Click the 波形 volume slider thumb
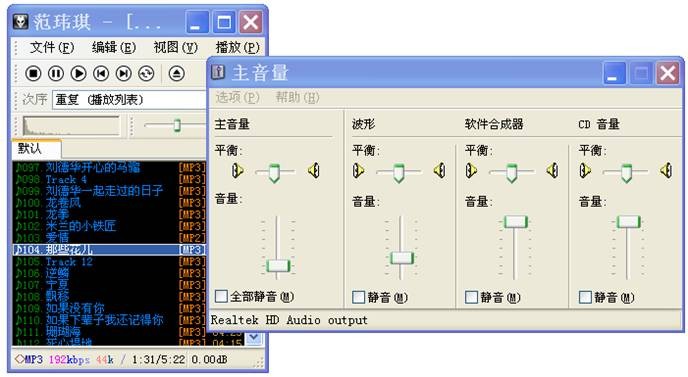Screen dimensions: 688x377 pos(401,258)
